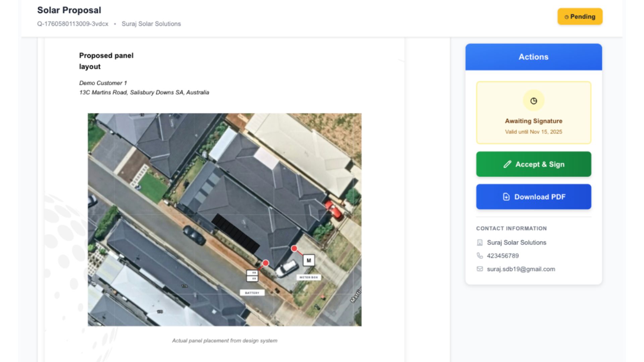
Task: Click the clock icon above Awaiting Signature
Action: click(534, 101)
